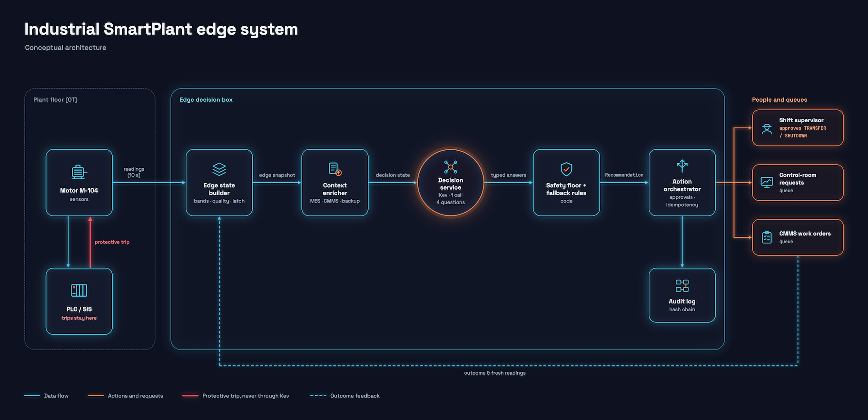The image size is (868, 420).
Task: Select the "Motor M-104" node title
Action: pos(79,190)
